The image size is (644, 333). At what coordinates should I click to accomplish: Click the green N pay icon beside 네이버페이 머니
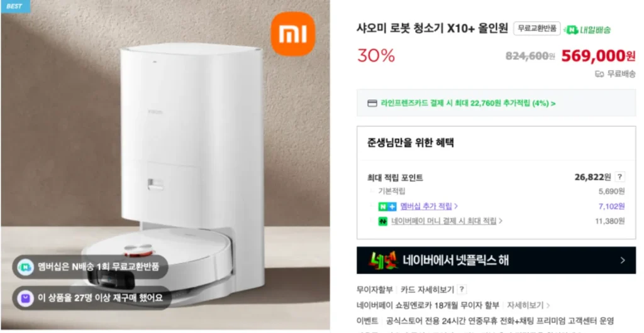click(x=383, y=221)
